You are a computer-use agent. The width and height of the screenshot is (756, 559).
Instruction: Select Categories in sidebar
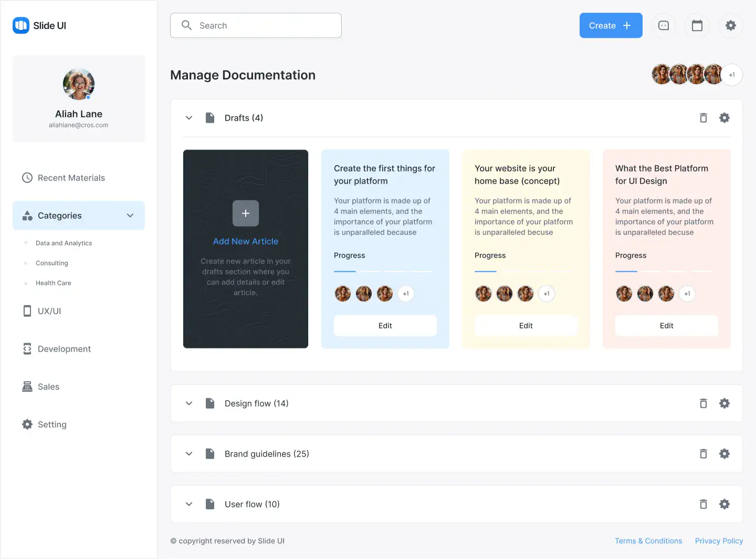pyautogui.click(x=79, y=215)
